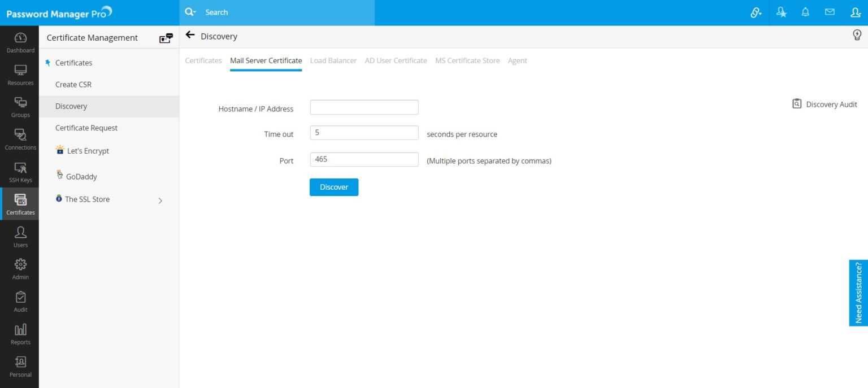Switch to the AD User Certificate tab
The image size is (868, 388).
point(396,60)
